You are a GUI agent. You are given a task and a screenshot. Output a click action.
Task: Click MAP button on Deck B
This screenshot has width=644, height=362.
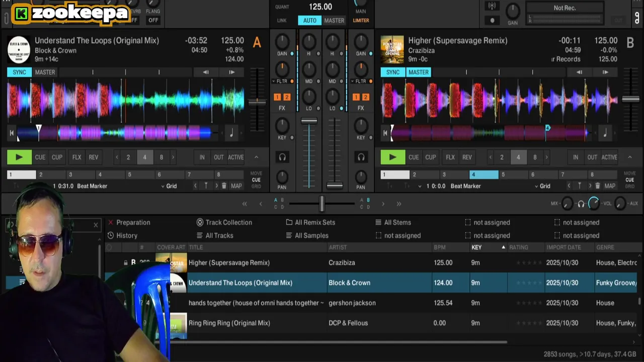pos(610,186)
